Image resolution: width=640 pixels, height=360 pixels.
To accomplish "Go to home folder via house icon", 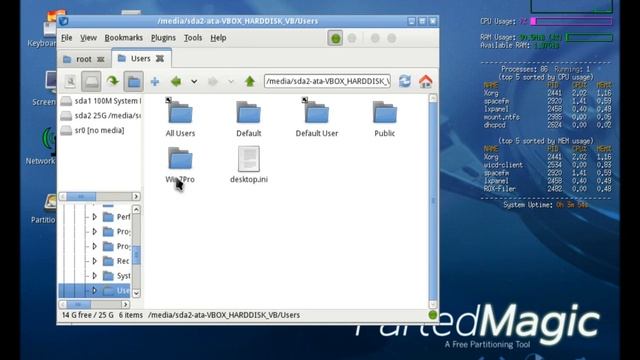I will (425, 81).
